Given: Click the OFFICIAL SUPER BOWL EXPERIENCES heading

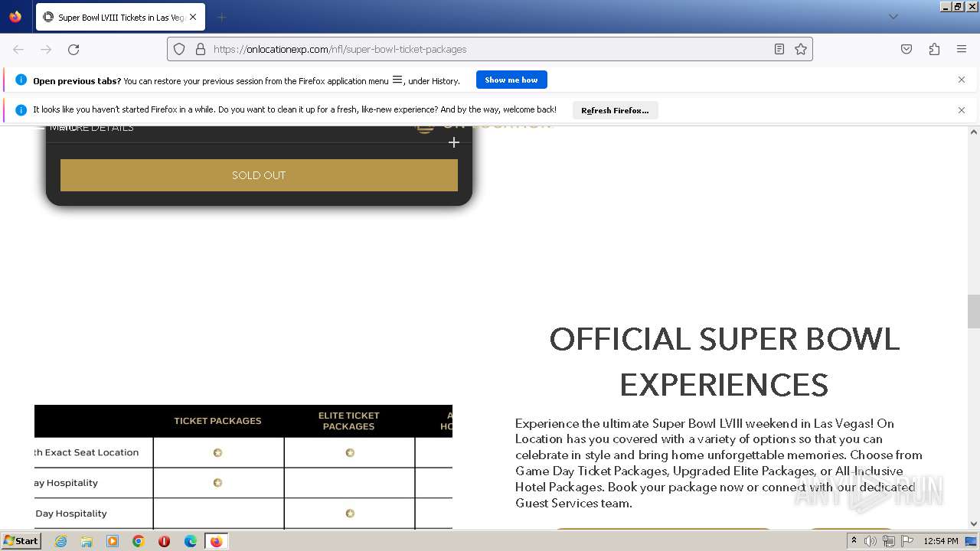Looking at the screenshot, I should pos(724,361).
